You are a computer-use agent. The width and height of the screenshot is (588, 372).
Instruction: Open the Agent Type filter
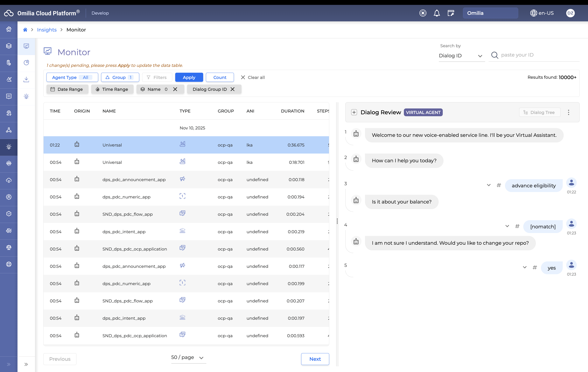(72, 77)
